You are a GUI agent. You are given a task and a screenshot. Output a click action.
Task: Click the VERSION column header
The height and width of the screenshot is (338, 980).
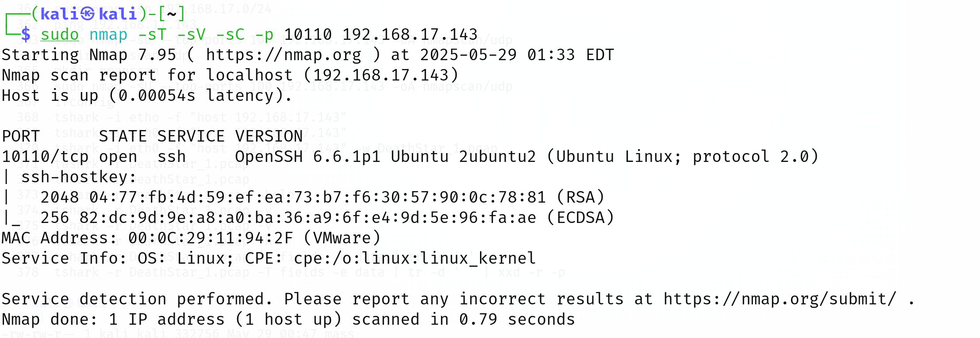coord(269,136)
